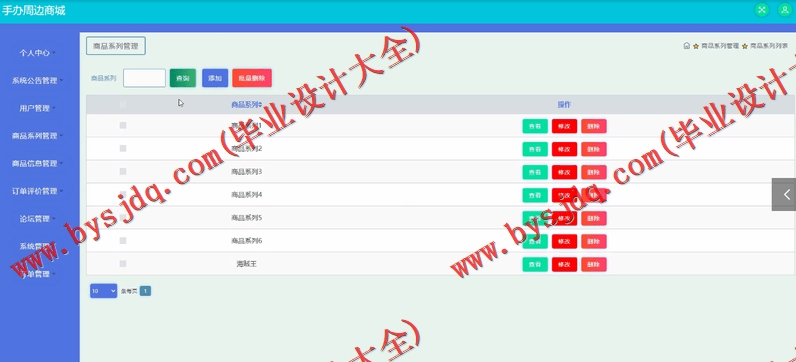Expand 订单评价管理 in the sidebar
The height and width of the screenshot is (362, 796).
pos(38,191)
